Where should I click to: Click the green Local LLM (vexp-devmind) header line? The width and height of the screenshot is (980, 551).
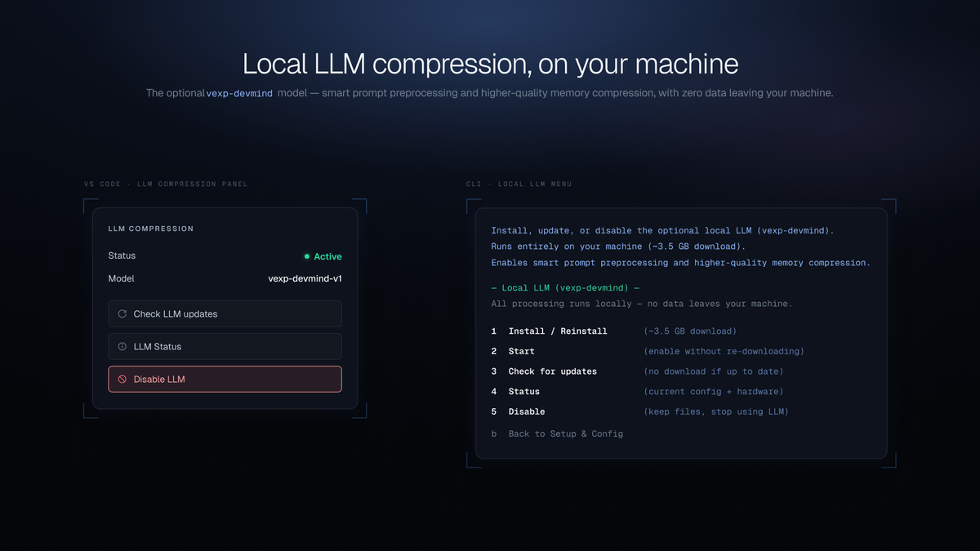[565, 288]
